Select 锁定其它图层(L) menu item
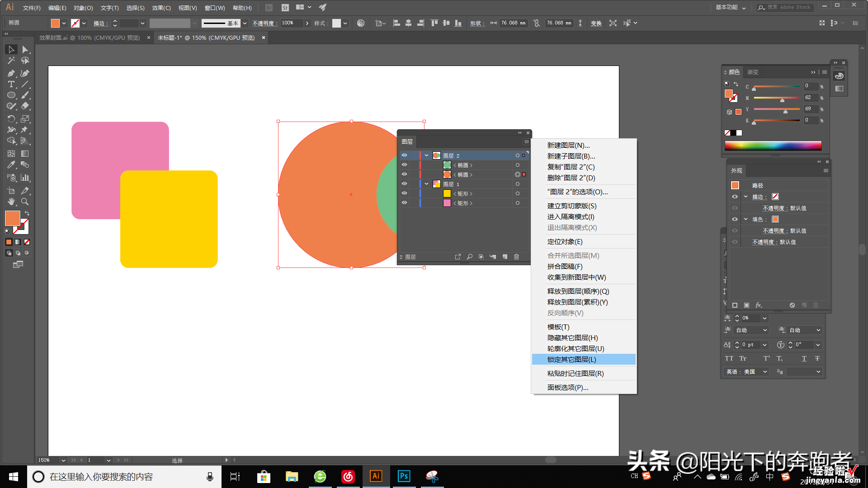The image size is (868, 488). (584, 359)
